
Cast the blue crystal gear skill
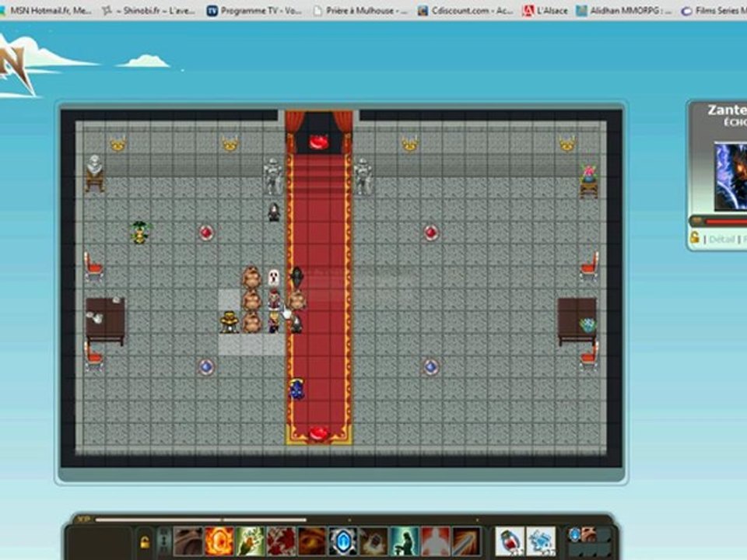point(342,541)
